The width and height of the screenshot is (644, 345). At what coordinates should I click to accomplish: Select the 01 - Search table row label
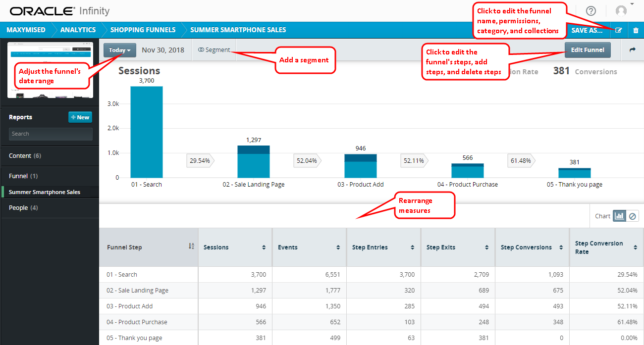pos(122,275)
